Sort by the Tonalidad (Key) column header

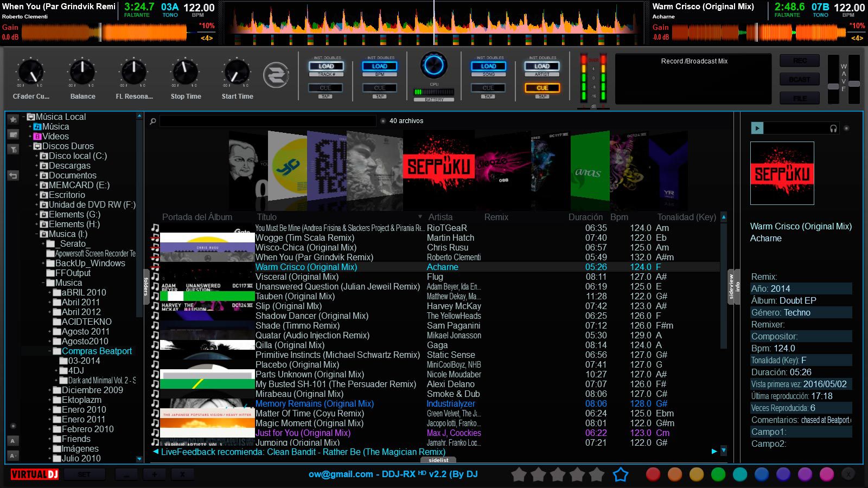tap(687, 217)
